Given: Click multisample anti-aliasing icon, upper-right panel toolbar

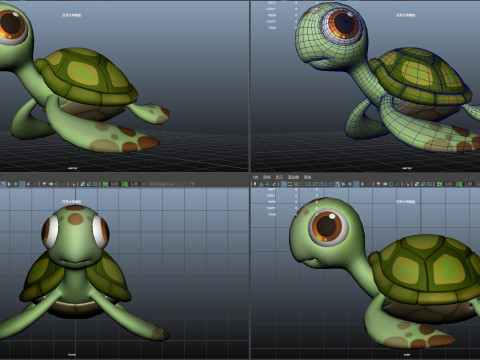Looking at the screenshot, I should pos(391,184).
